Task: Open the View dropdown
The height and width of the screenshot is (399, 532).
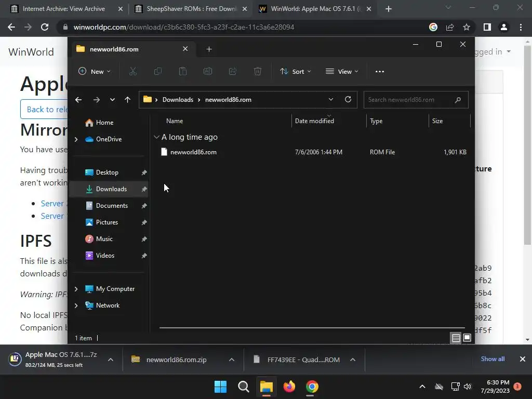Action: (x=342, y=72)
